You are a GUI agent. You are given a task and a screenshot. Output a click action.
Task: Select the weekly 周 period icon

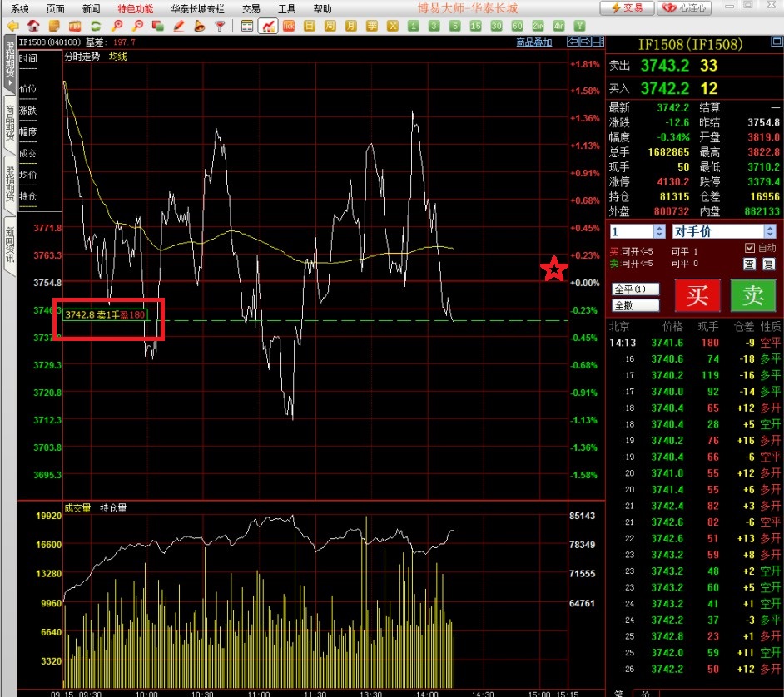(330, 26)
